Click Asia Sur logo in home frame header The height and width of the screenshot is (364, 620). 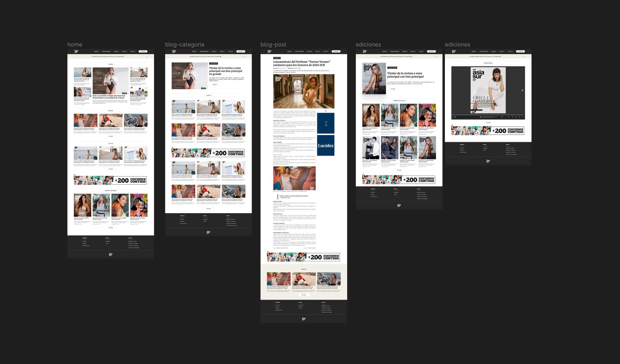coord(76,51)
